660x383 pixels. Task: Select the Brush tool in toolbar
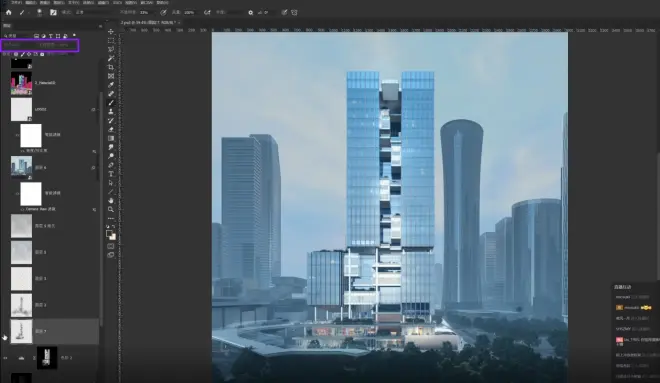click(x=111, y=103)
